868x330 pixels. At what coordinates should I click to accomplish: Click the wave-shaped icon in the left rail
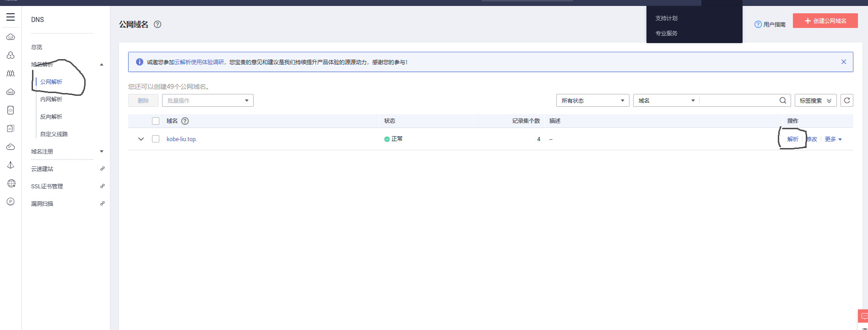(11, 73)
